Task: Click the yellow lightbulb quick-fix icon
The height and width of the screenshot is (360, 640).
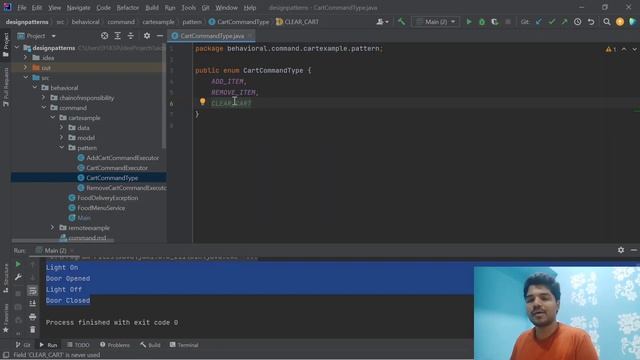Action: tap(202, 102)
